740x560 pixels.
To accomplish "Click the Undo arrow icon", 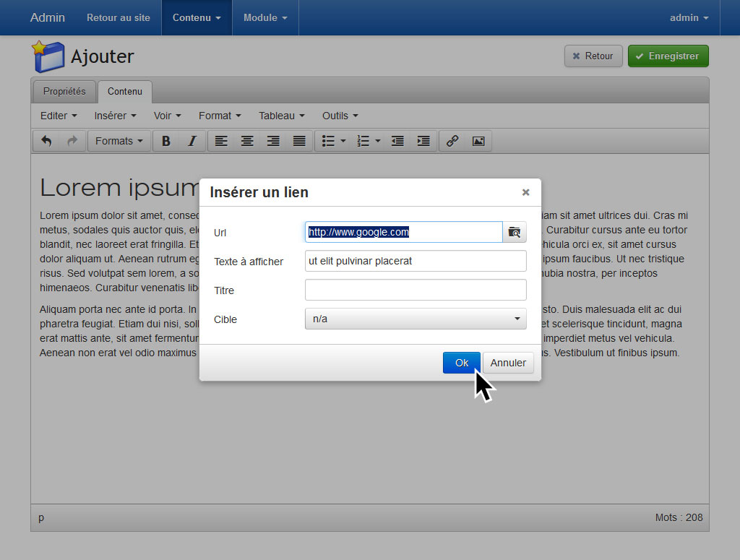I will click(x=46, y=141).
